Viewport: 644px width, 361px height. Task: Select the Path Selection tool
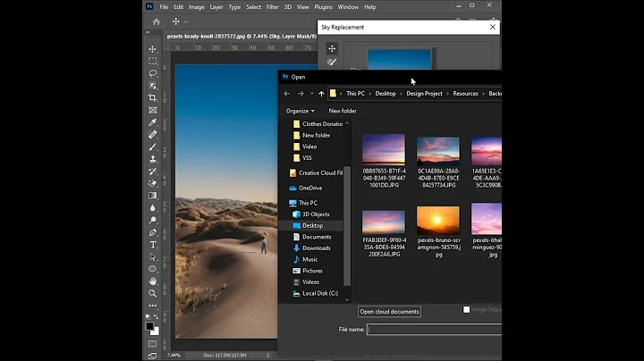(153, 256)
